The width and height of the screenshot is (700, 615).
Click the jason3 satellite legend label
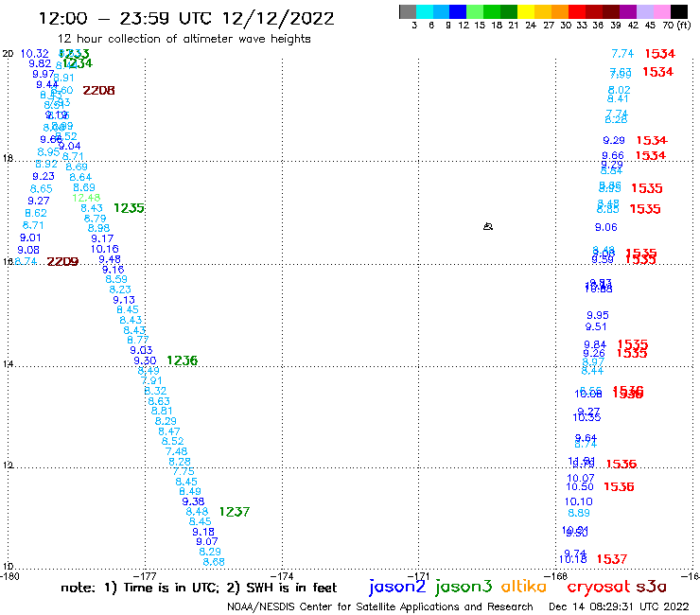pyautogui.click(x=464, y=587)
